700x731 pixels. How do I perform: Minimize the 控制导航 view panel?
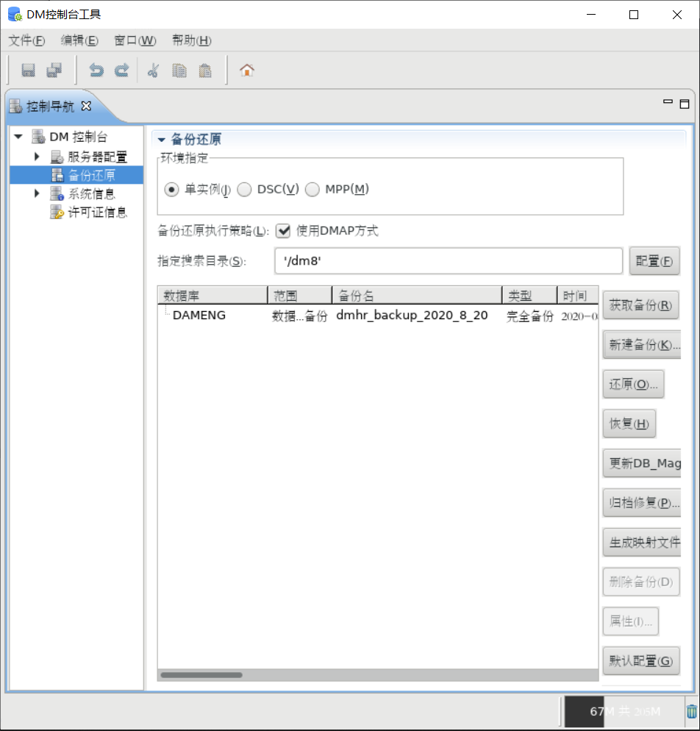pyautogui.click(x=668, y=101)
